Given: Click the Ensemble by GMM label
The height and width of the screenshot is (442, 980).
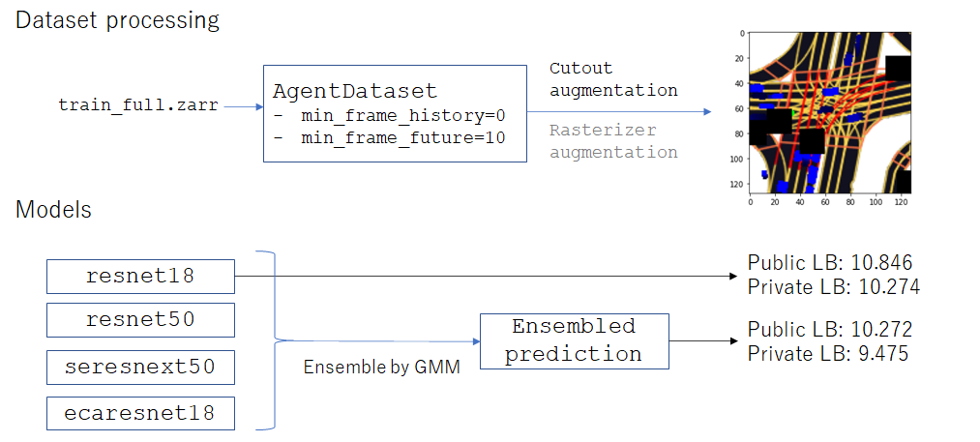Looking at the screenshot, I should pyautogui.click(x=381, y=367).
